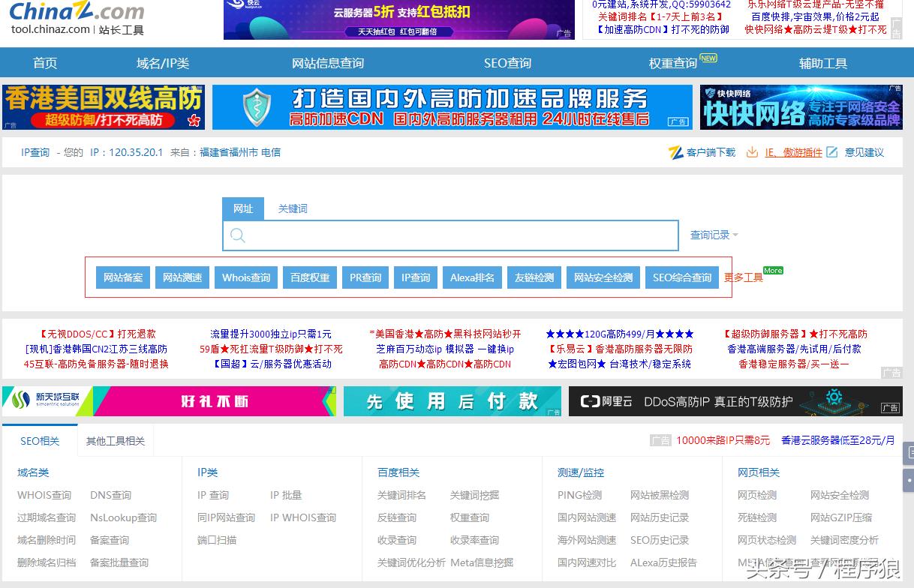The height and width of the screenshot is (588, 914).
Task: Go to 首页 in the navigation bar
Action: click(44, 63)
